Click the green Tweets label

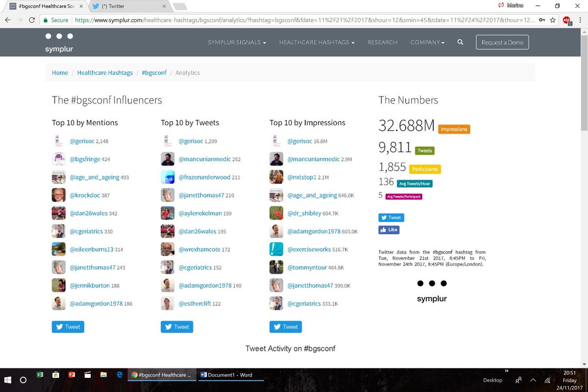tap(425, 151)
